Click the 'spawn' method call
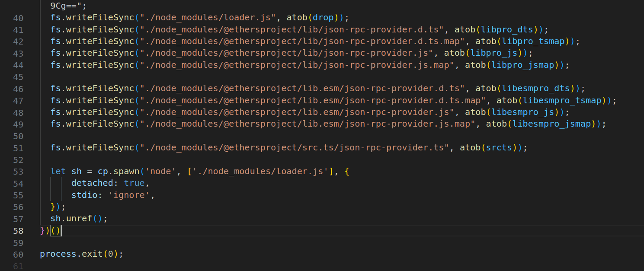The width and height of the screenshot is (644, 271). click(129, 172)
